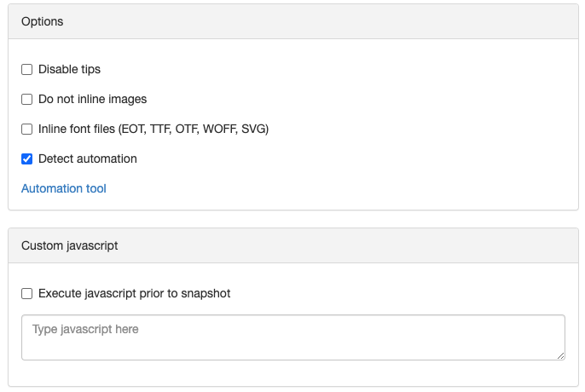The height and width of the screenshot is (392, 585).
Task: Click the 'Inline font files' label text
Action: [77, 129]
